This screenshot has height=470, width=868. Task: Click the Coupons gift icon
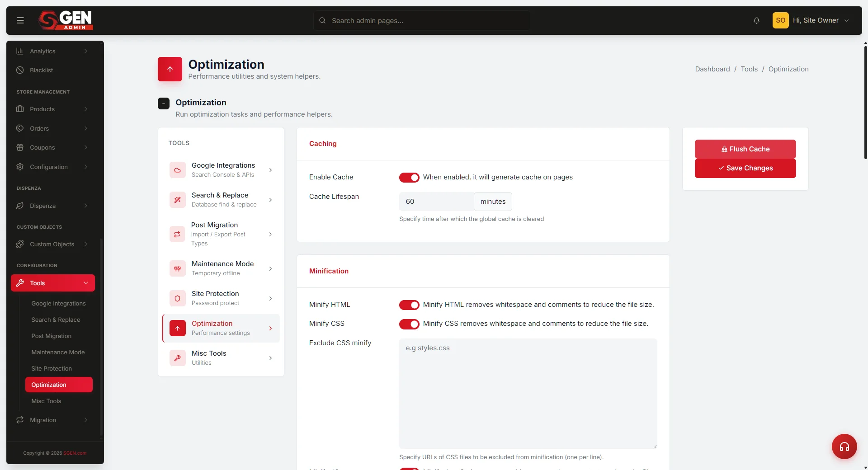[x=20, y=147]
